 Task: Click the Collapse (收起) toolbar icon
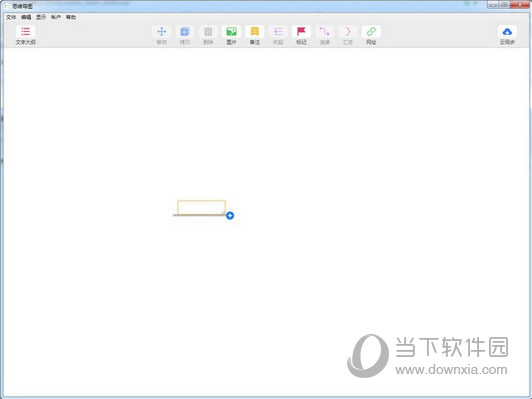click(x=278, y=32)
